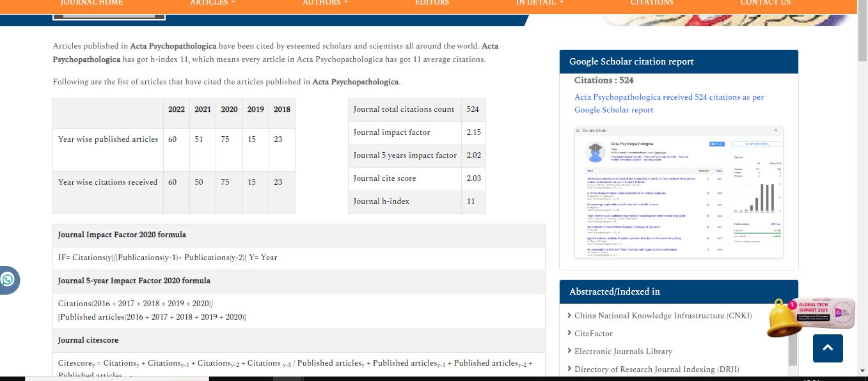Click the page vertical scrollbar
This screenshot has height=381, width=868.
coord(862,192)
